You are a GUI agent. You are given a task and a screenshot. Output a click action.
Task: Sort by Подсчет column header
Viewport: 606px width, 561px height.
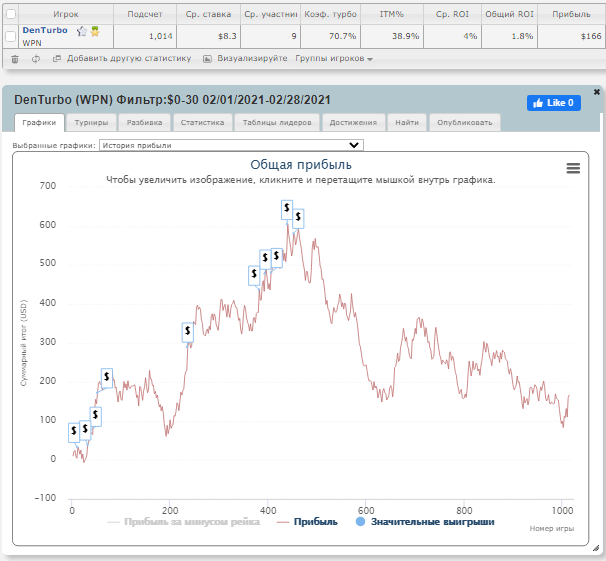[145, 14]
